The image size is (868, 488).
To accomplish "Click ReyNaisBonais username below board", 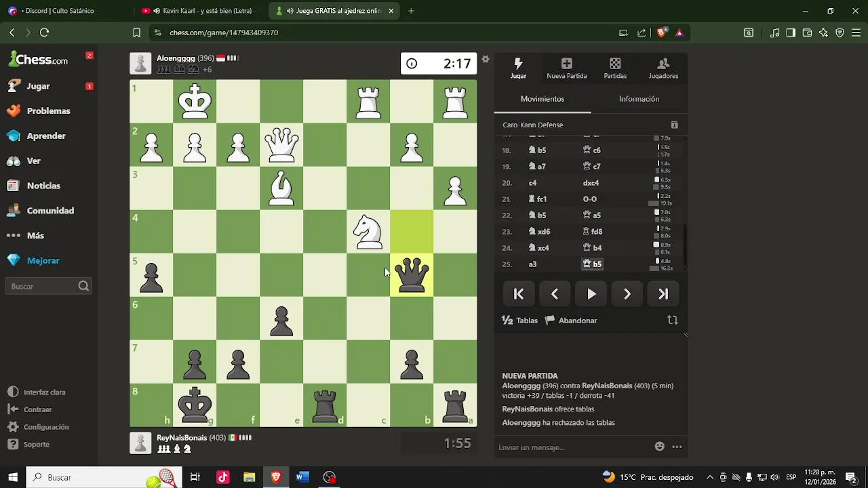I will 182,438.
